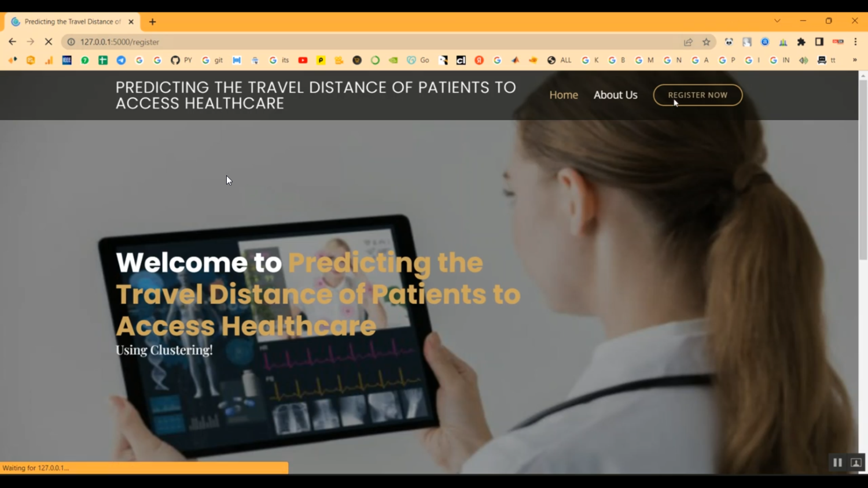Open Chrome's three-dot menu
868x488 pixels.
855,42
